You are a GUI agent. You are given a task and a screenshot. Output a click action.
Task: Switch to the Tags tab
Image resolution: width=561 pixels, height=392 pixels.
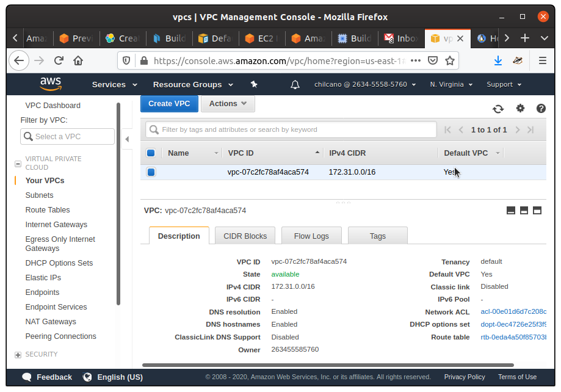click(377, 236)
